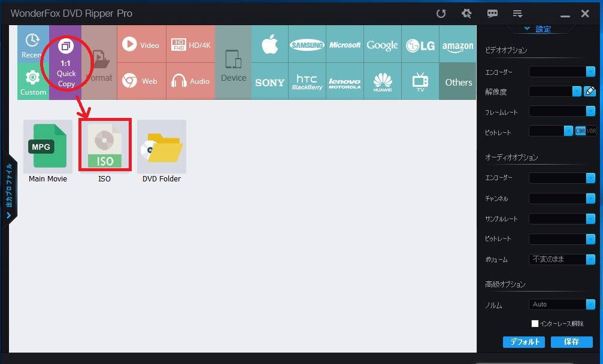Select the Huawei device brand
The image size is (603, 364).
[x=382, y=81]
